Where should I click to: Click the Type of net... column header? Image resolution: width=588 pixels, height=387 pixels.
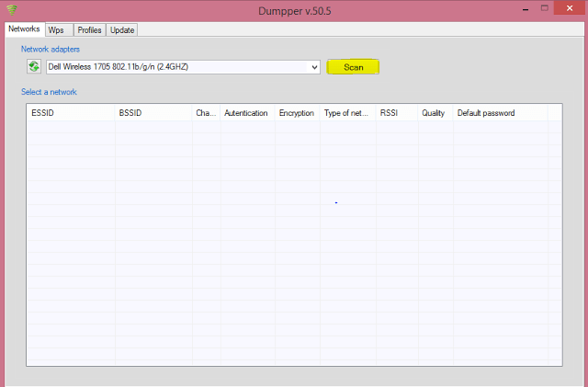point(347,113)
